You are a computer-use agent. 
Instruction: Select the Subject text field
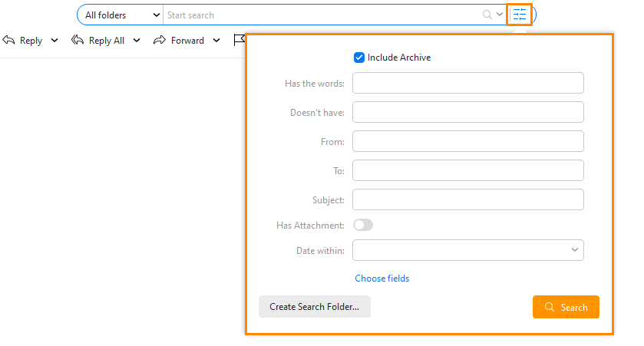[x=467, y=199]
